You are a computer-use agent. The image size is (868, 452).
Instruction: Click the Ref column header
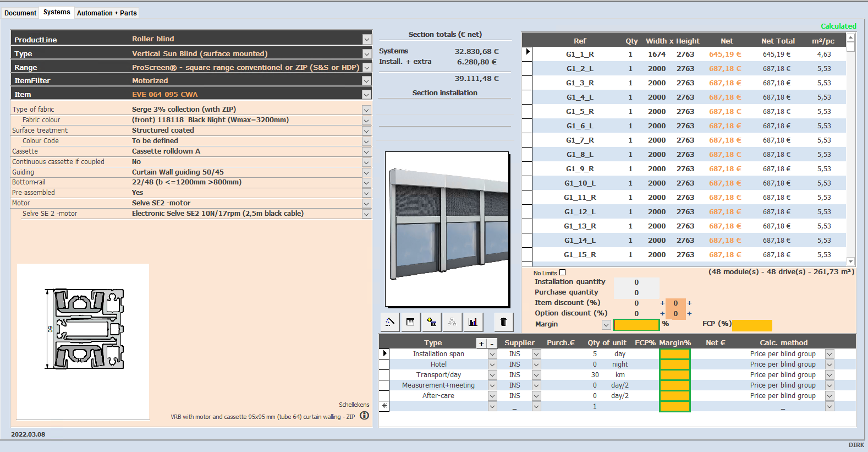coord(580,41)
